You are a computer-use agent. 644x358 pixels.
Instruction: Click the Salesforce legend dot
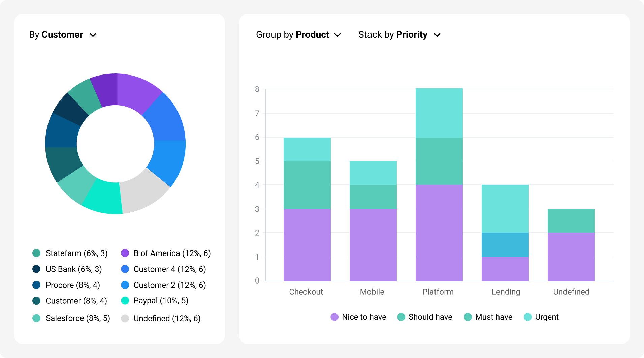pos(36,318)
